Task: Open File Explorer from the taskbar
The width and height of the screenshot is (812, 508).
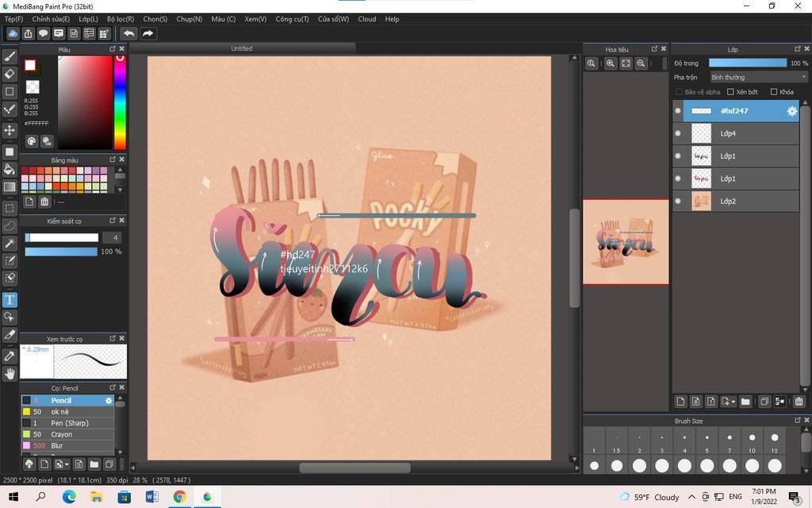Action: click(96, 497)
